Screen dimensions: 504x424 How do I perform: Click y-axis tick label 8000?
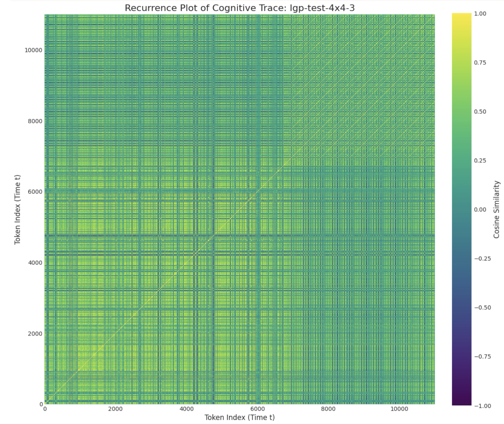tap(35, 121)
